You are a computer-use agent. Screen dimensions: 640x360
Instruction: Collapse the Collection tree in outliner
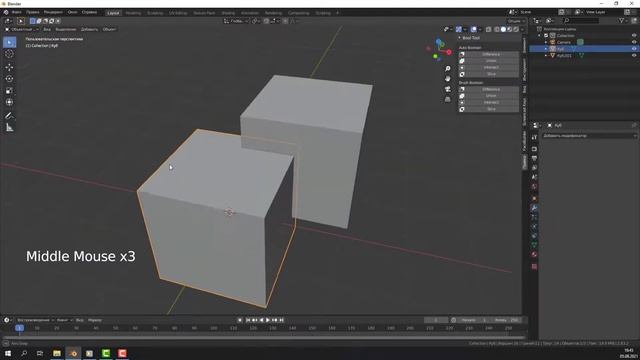click(540, 36)
